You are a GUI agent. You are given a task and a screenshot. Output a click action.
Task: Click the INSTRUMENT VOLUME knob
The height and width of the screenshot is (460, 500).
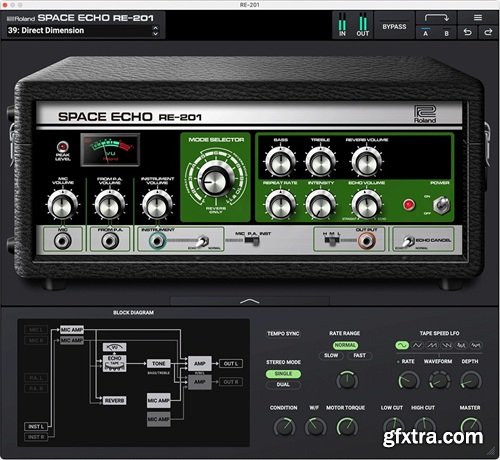pyautogui.click(x=157, y=206)
